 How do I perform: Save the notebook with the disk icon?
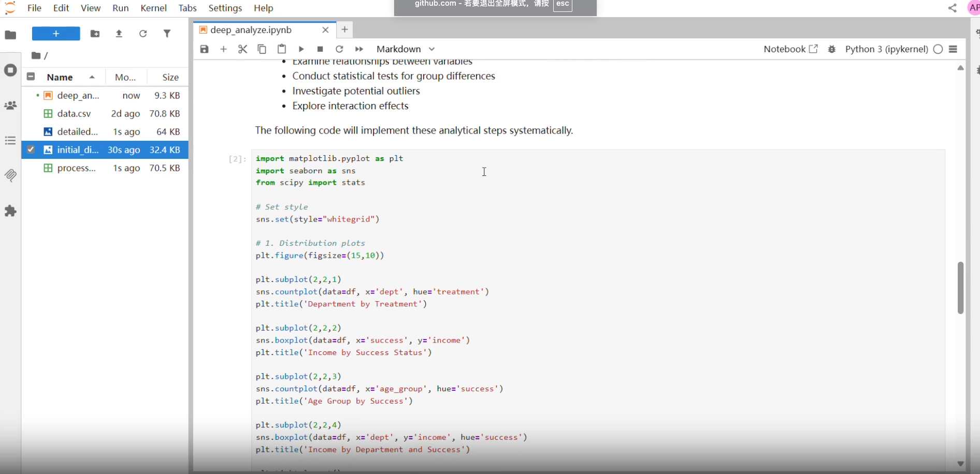click(x=204, y=49)
